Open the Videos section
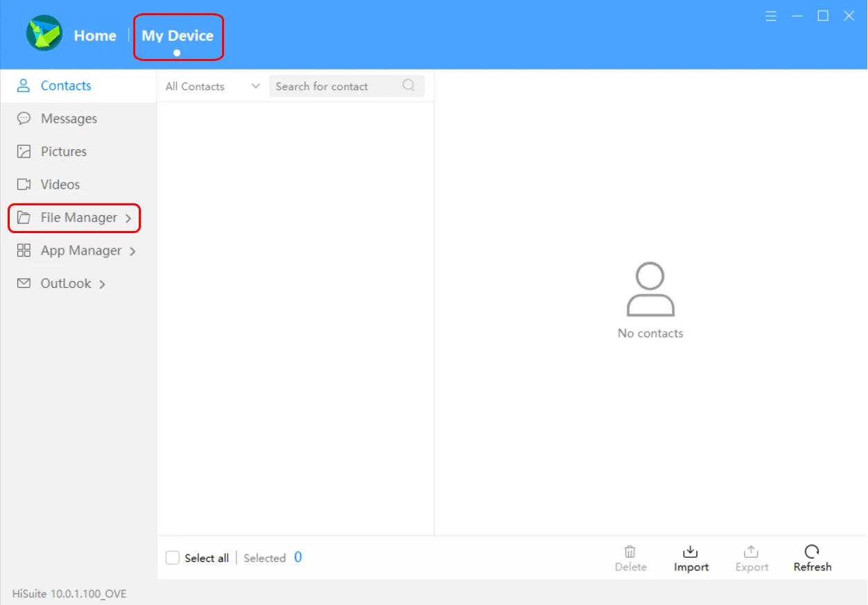This screenshot has height=605, width=868. click(60, 184)
